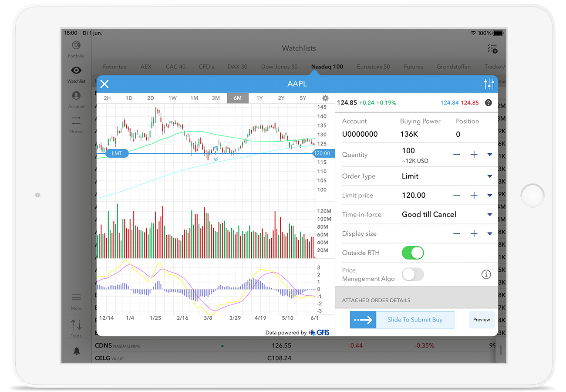Switch to the DAX 30 watchlist tab

click(237, 67)
